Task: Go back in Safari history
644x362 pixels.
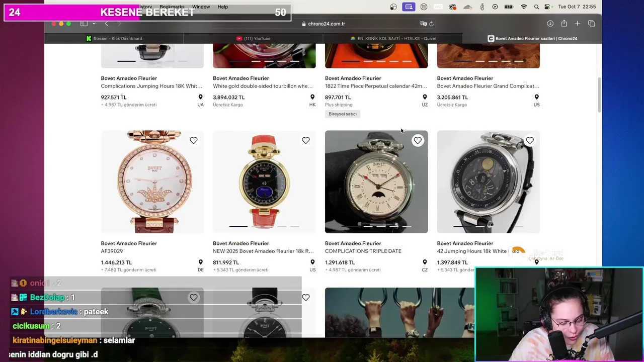Action: click(x=106, y=24)
